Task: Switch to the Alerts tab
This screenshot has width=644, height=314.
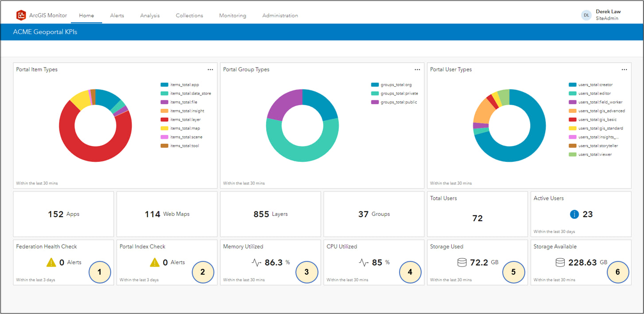Action: 117,15
